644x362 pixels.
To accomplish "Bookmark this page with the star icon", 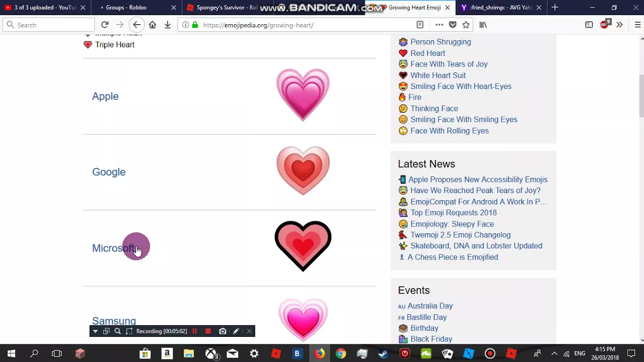I will tap(466, 25).
